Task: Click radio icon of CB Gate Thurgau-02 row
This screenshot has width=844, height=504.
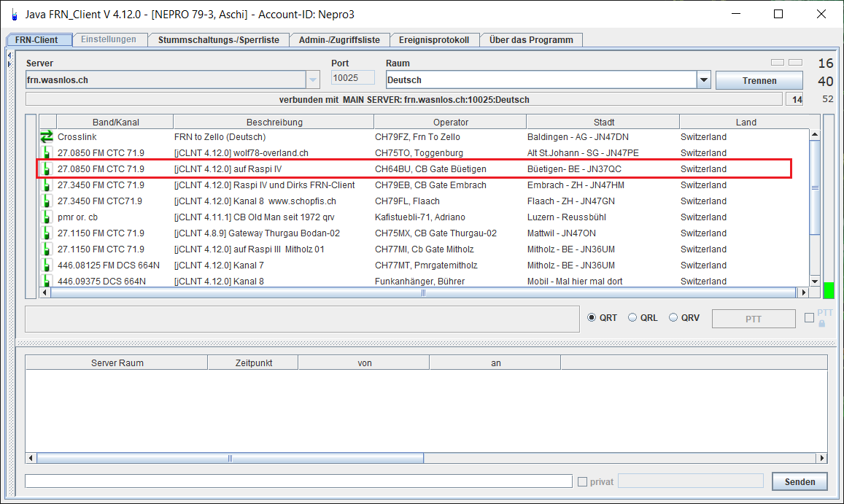Action: pos(47,233)
